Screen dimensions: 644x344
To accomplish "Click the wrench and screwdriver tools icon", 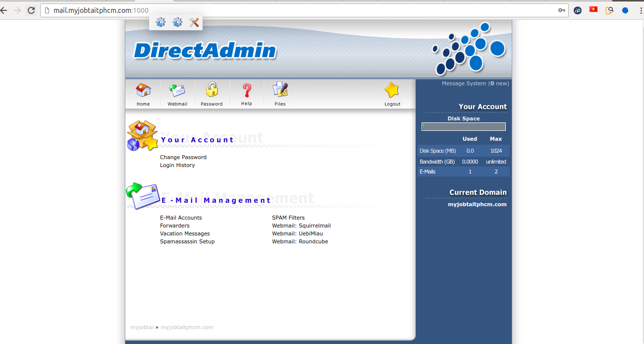I will click(194, 22).
